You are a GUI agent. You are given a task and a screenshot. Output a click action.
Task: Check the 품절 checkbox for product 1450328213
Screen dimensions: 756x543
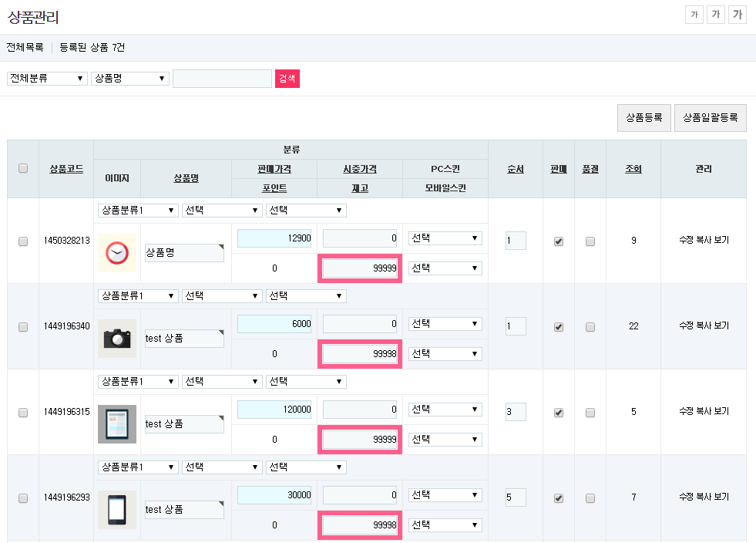(x=590, y=241)
